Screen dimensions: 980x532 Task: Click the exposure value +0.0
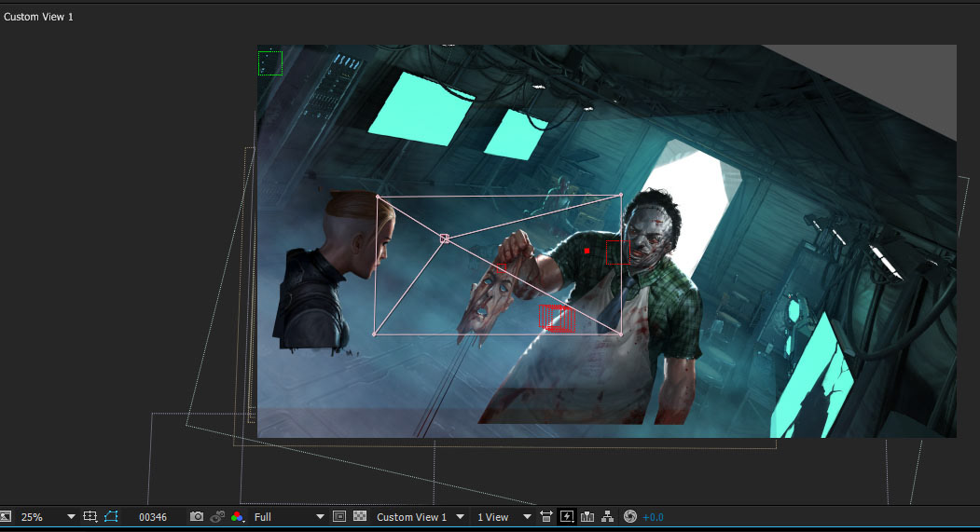pyautogui.click(x=653, y=517)
